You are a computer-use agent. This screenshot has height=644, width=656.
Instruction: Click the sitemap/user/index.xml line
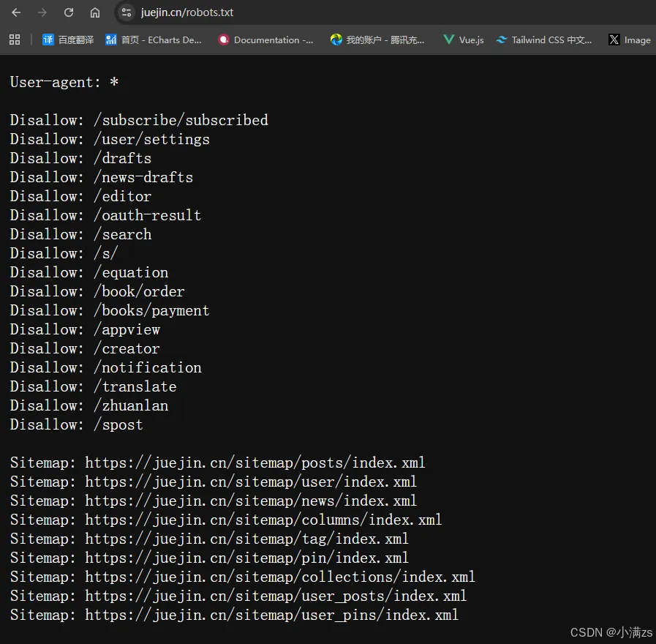pos(214,482)
